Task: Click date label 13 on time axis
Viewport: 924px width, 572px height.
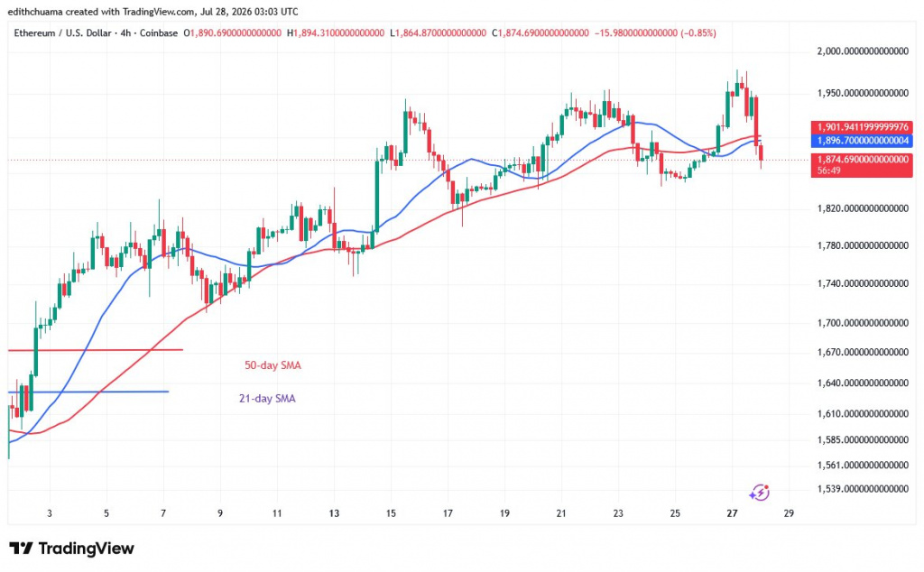Action: pos(334,513)
